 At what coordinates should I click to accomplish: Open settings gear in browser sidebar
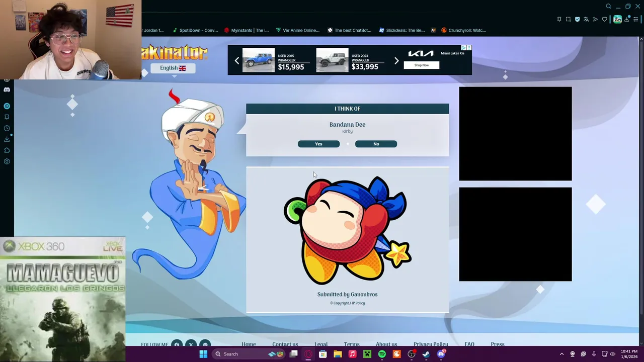pyautogui.click(x=7, y=161)
